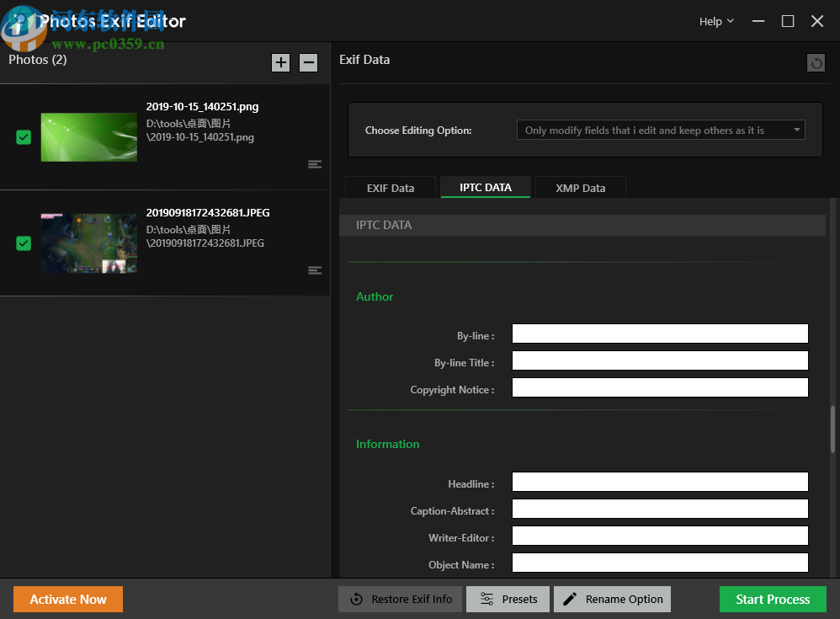Click the Activate Now button
The width and height of the screenshot is (840, 619).
pos(67,599)
